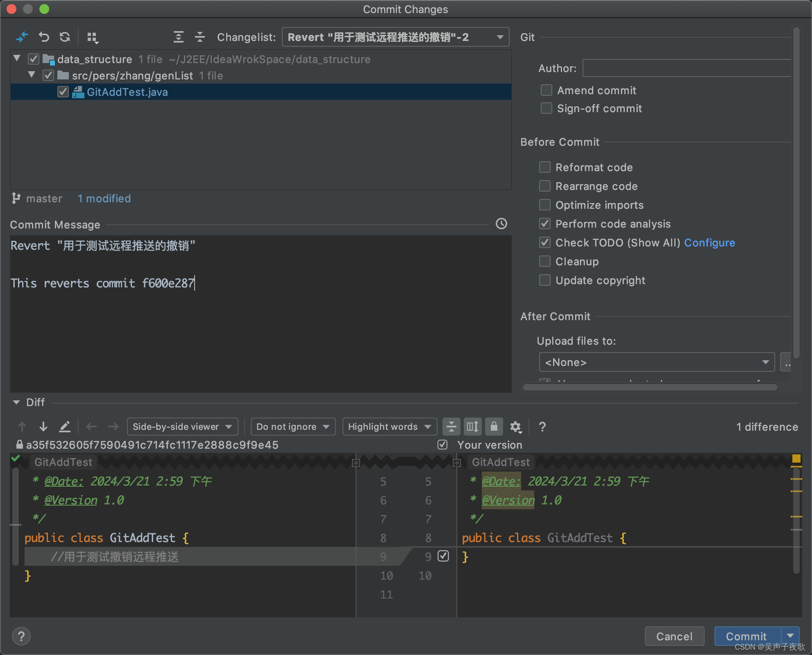The image size is (812, 655).
Task: Uncheck the GitAddTest.java checkbox
Action: (x=63, y=92)
